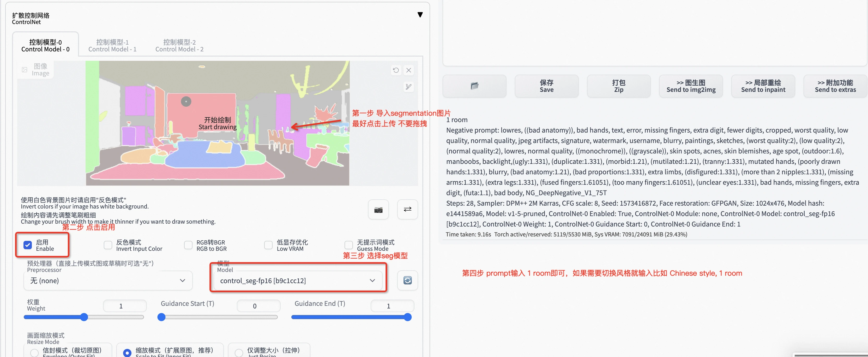
Task: Disable the Enable checkbox
Action: click(28, 245)
